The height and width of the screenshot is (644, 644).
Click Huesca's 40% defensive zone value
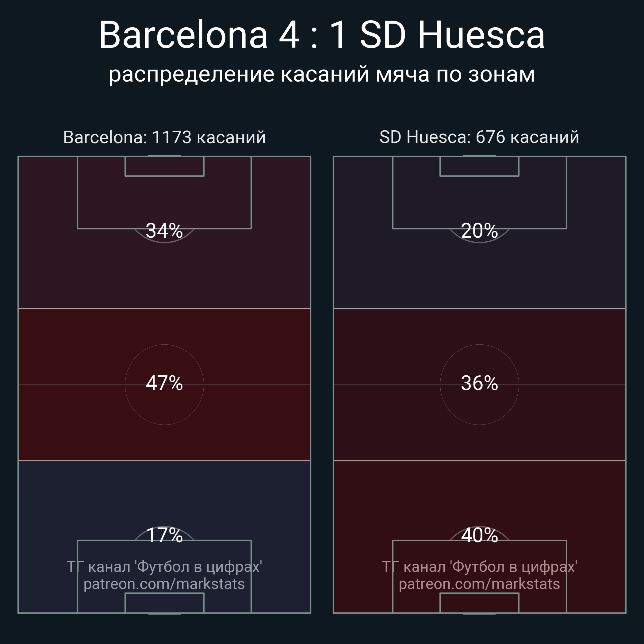[479, 535]
